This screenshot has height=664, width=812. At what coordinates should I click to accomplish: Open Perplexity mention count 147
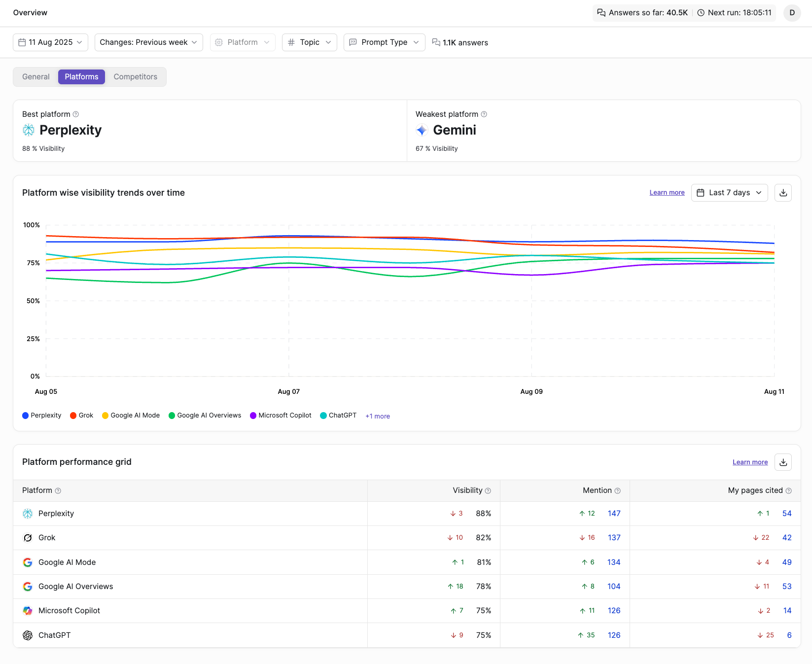pos(614,514)
